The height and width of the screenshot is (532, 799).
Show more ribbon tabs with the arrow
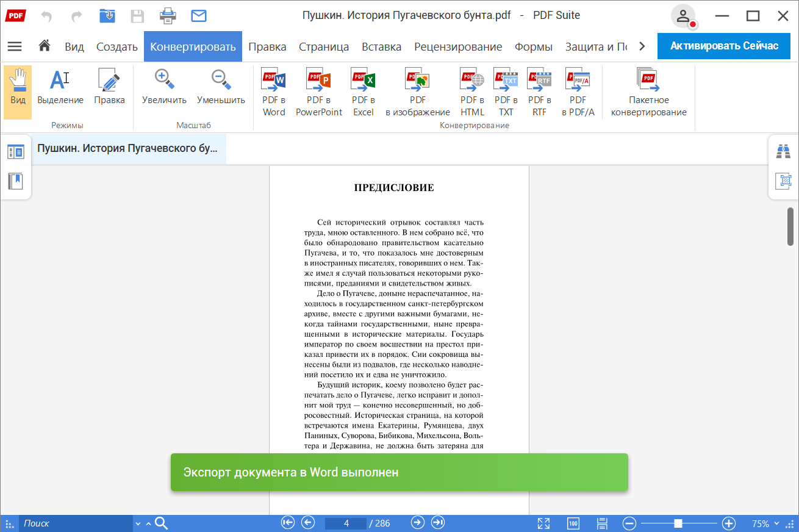coord(642,46)
